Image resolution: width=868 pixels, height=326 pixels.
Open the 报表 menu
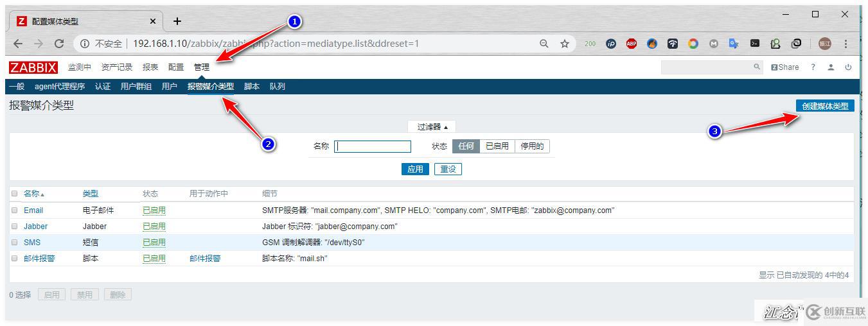point(150,67)
